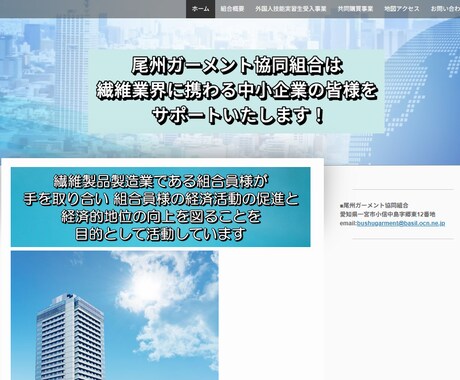Open the 共同購買事業 menu item
This screenshot has width=460, height=380.
[355, 9]
